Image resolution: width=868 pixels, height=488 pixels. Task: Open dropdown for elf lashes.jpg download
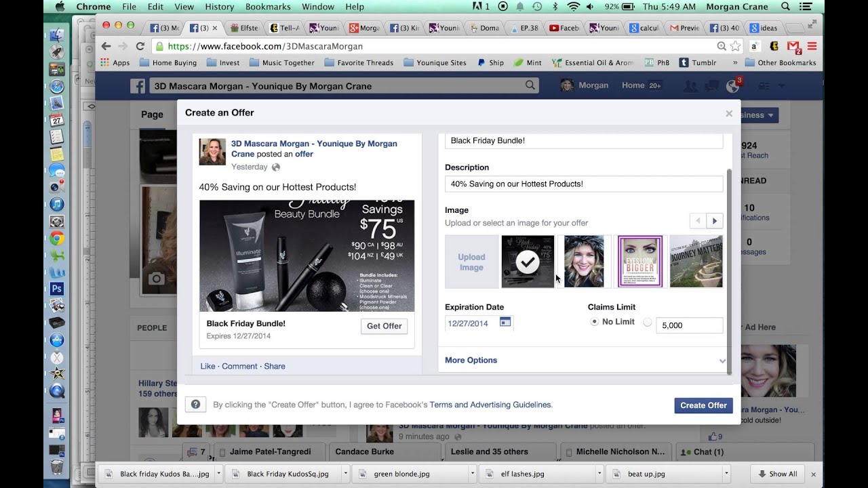point(599,474)
